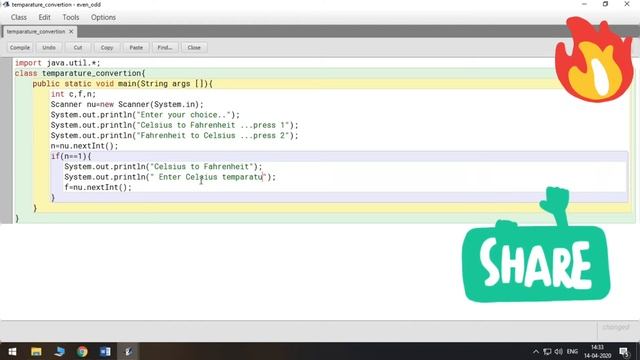Click the Copy button
640x360 pixels.
pos(107,47)
